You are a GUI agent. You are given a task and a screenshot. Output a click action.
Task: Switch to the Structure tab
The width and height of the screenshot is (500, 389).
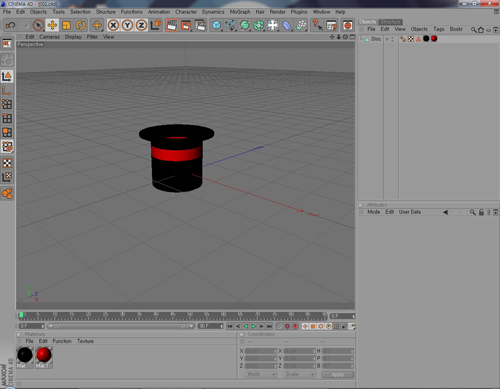pos(390,22)
